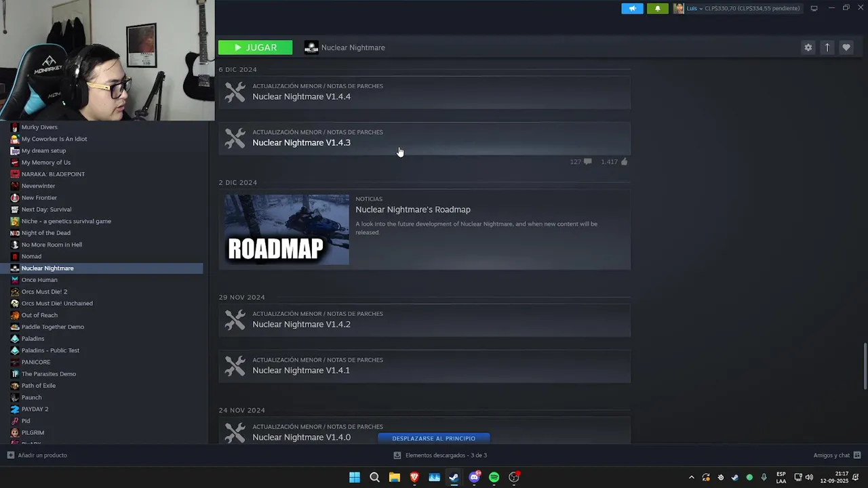Show hidden system tray icons
Image resolution: width=868 pixels, height=488 pixels.
691,477
